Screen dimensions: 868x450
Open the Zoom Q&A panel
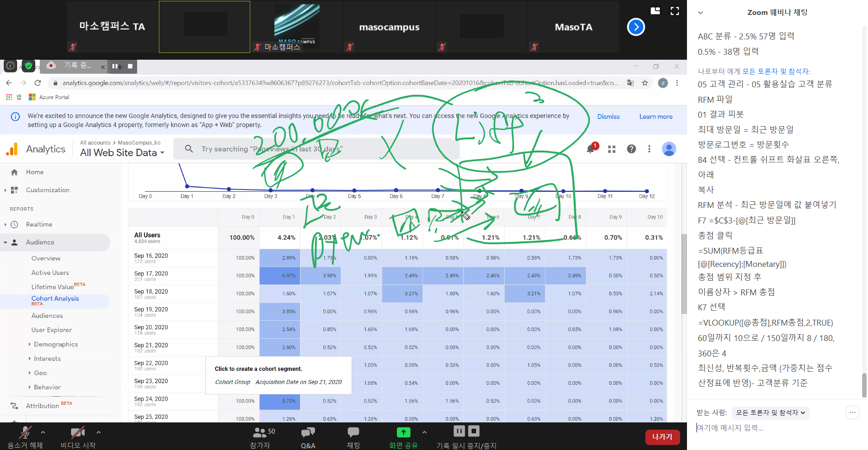308,433
